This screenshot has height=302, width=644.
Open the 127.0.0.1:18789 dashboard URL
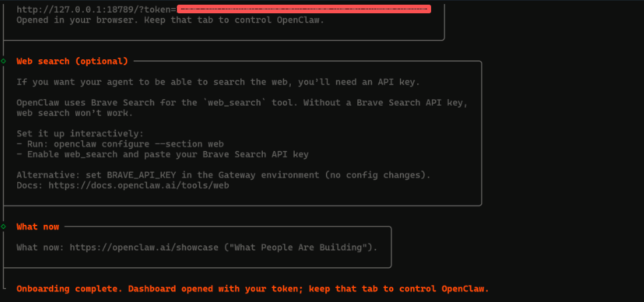click(x=224, y=9)
